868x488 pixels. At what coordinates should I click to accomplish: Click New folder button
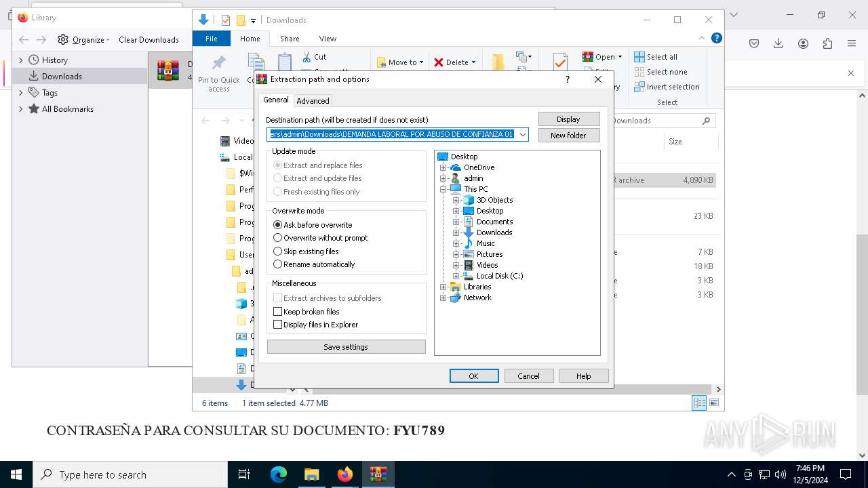[x=569, y=136]
